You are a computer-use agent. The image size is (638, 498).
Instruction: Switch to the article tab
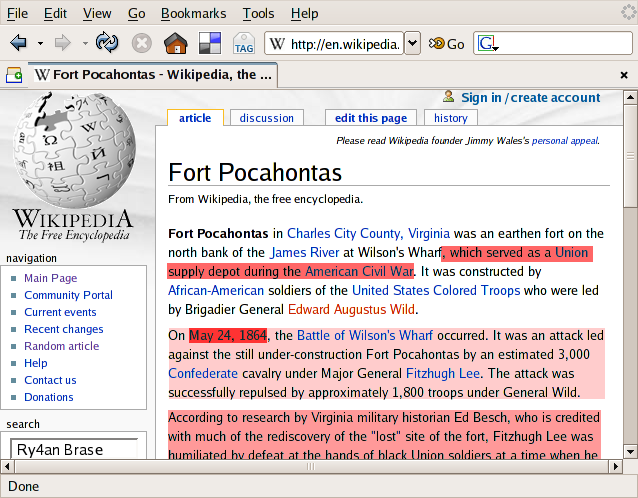point(195,118)
